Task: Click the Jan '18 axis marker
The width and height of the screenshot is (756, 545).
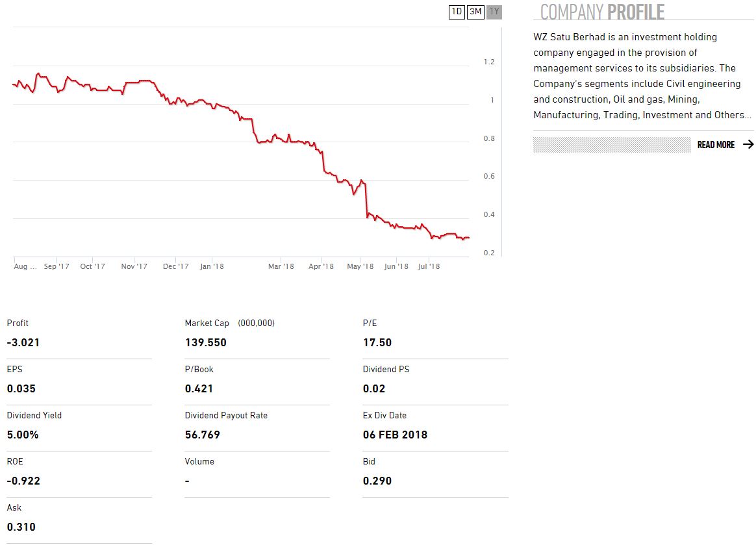Action: [212, 266]
